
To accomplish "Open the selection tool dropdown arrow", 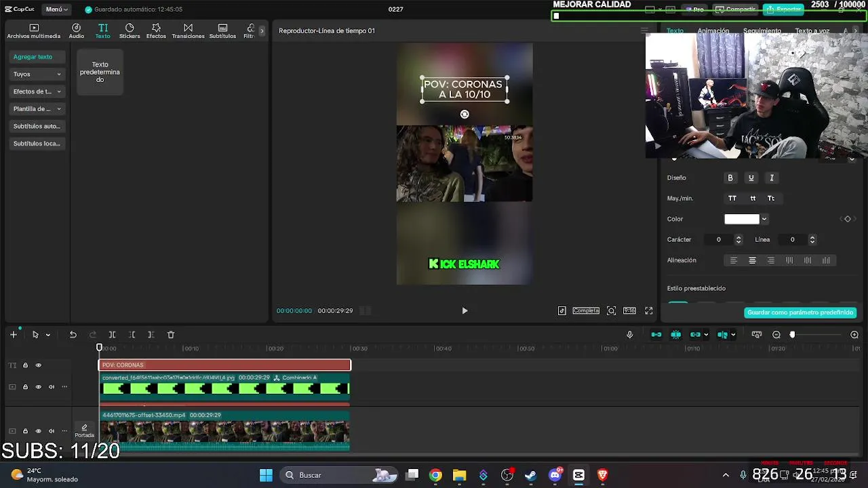I will (x=47, y=335).
